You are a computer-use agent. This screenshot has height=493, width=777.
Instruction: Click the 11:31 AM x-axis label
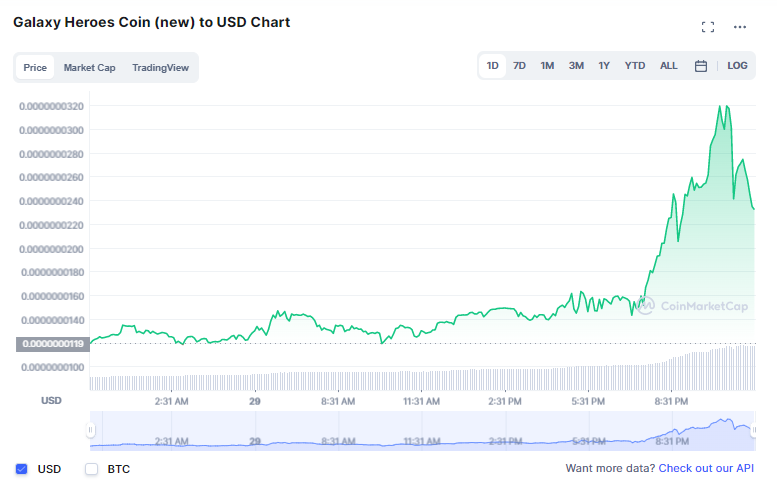(421, 401)
